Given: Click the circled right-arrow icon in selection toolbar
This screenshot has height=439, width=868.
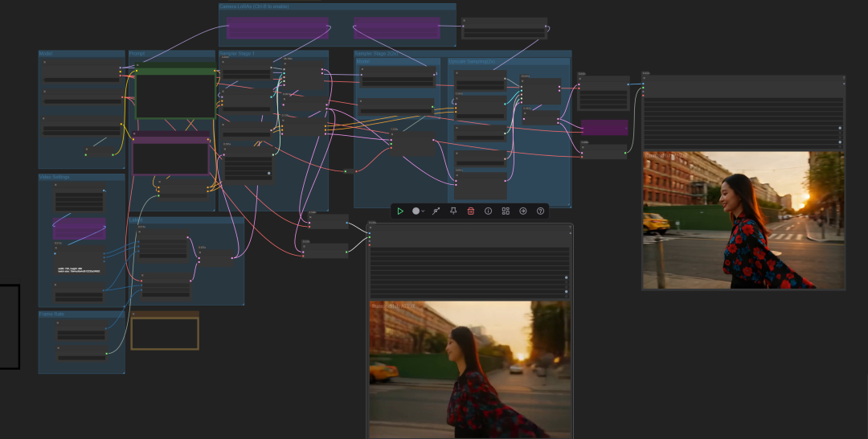Looking at the screenshot, I should point(523,211).
